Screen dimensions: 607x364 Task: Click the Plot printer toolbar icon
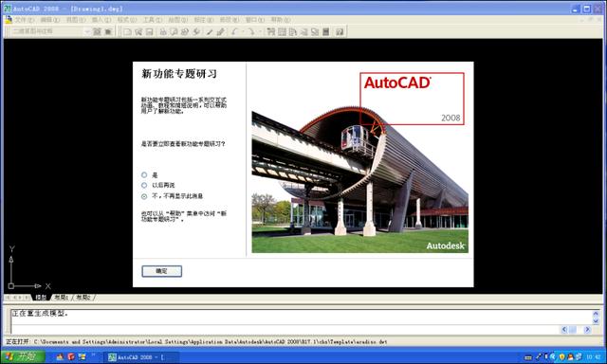(x=163, y=31)
